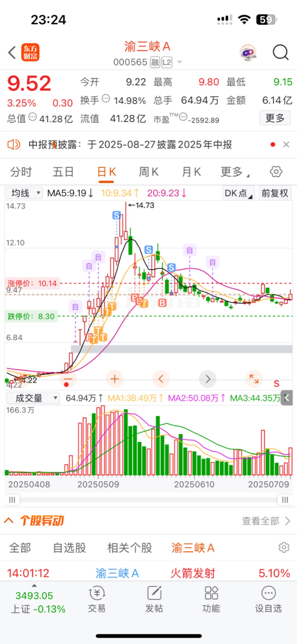Select the 自选股 filter tab
This screenshot has width=297, height=644.
pyautogui.click(x=69, y=548)
